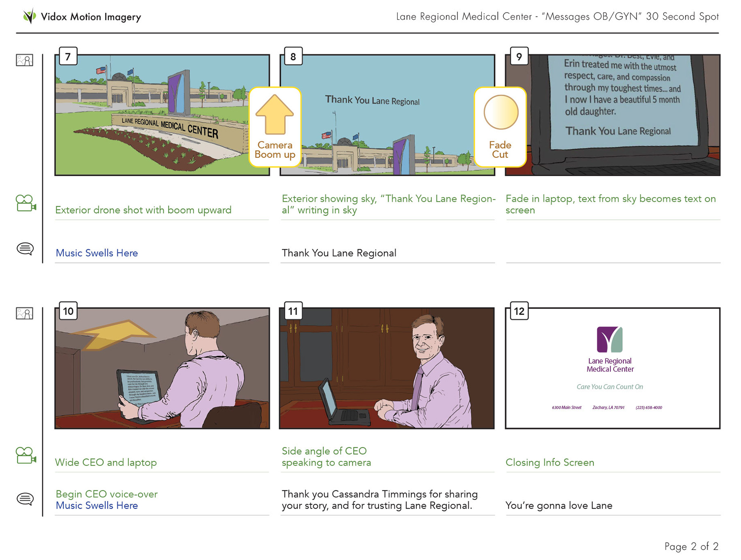Click '(225) 658-4000' phone number
The width and height of the screenshot is (741, 560).
tap(649, 407)
